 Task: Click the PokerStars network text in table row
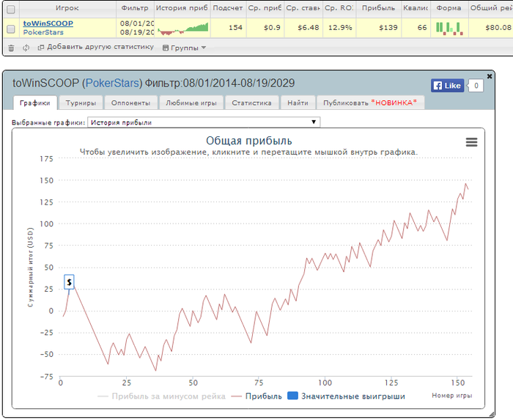tap(43, 32)
